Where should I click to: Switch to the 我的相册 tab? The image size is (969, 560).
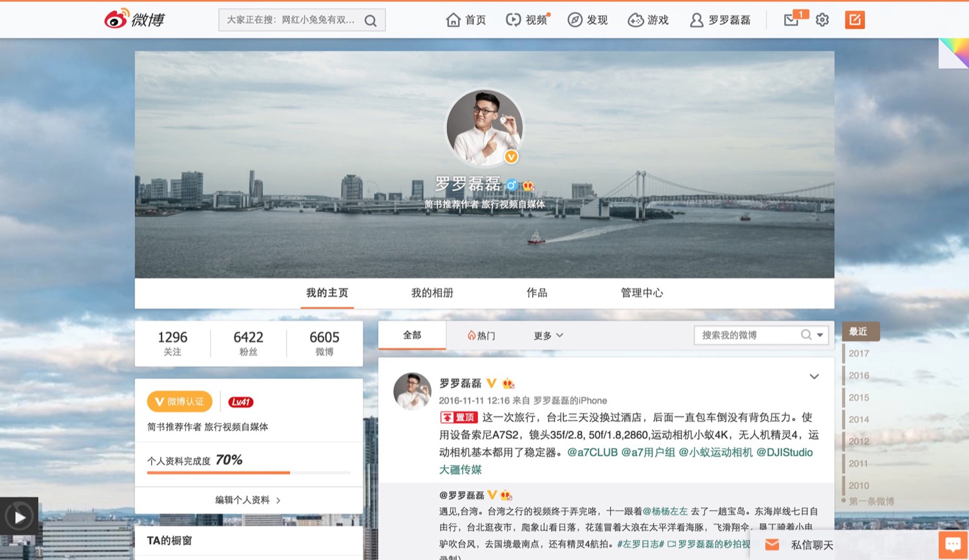[x=432, y=293]
